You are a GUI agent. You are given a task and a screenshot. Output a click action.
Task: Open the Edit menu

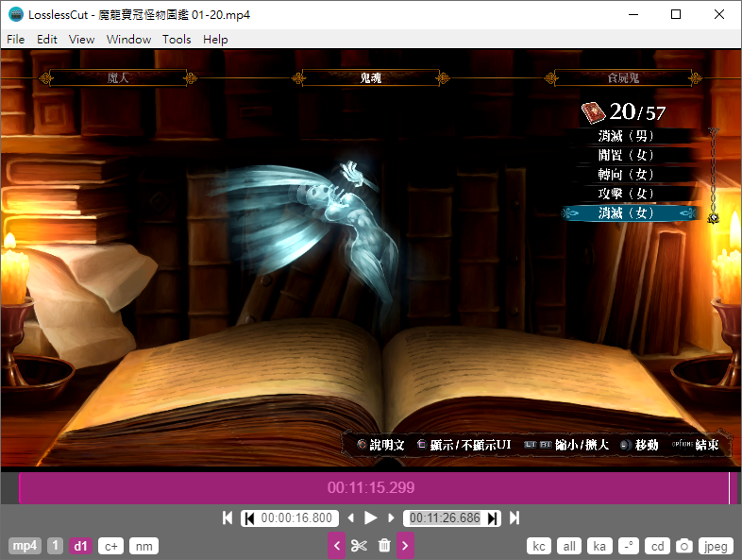(x=47, y=40)
